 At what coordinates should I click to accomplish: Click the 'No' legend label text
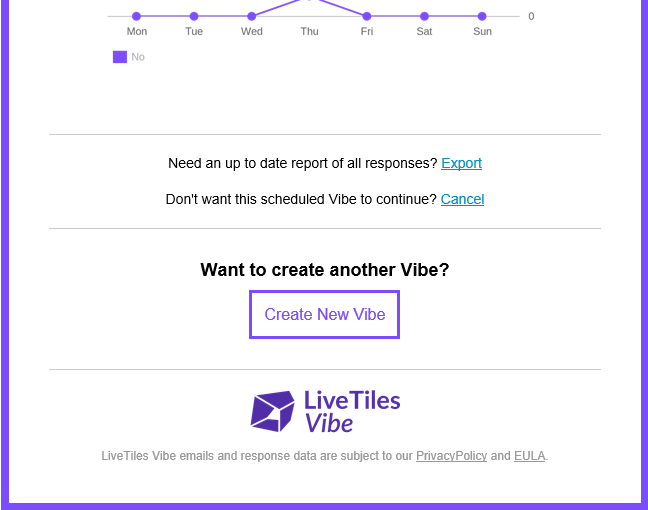[138, 57]
